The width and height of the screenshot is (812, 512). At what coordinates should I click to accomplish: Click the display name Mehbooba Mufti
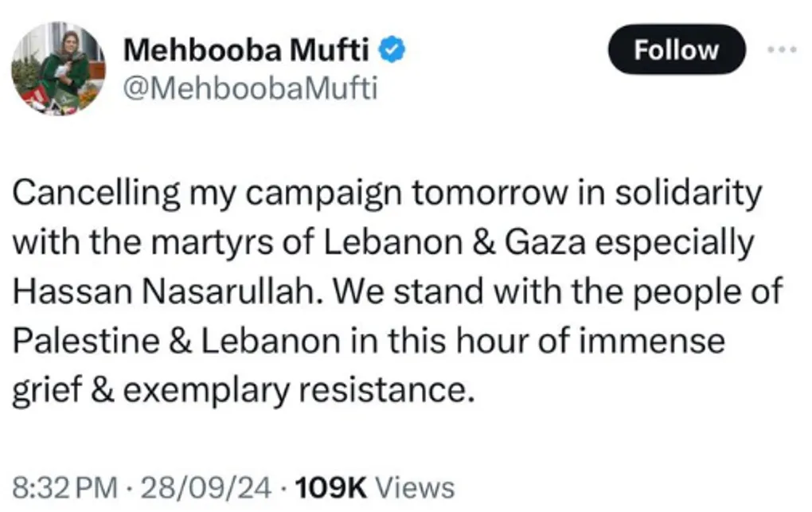(247, 52)
